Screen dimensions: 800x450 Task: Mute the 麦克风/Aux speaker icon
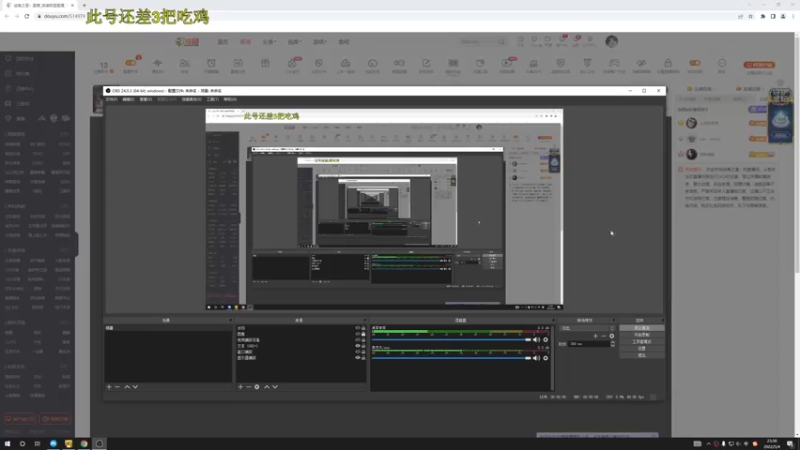click(536, 358)
